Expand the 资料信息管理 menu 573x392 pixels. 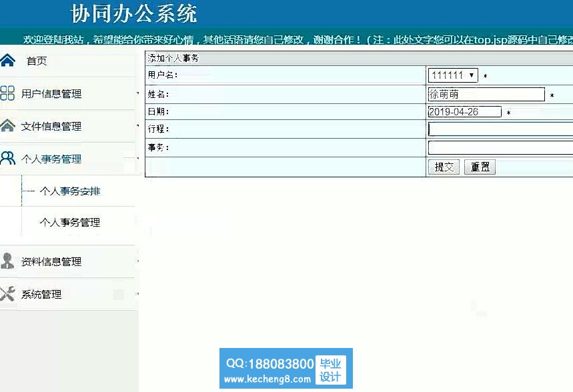pos(51,261)
